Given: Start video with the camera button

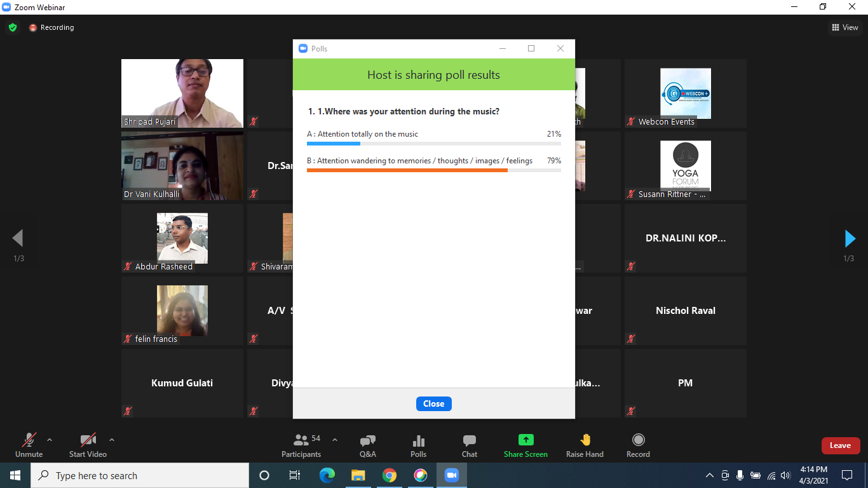Looking at the screenshot, I should pyautogui.click(x=88, y=445).
